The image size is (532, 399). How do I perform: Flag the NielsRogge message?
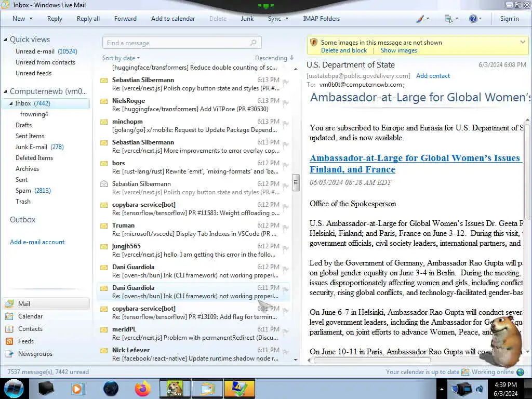(x=286, y=102)
